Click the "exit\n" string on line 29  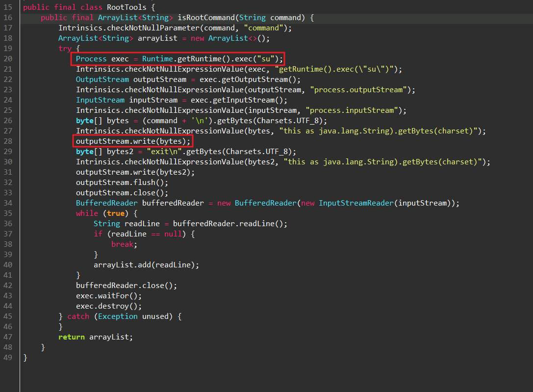pyautogui.click(x=164, y=151)
